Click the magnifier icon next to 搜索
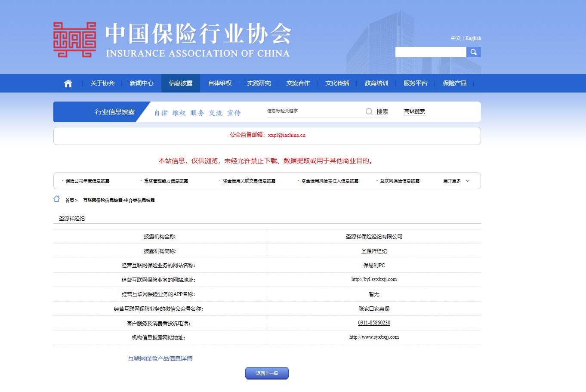The width and height of the screenshot is (586, 392). (x=369, y=111)
